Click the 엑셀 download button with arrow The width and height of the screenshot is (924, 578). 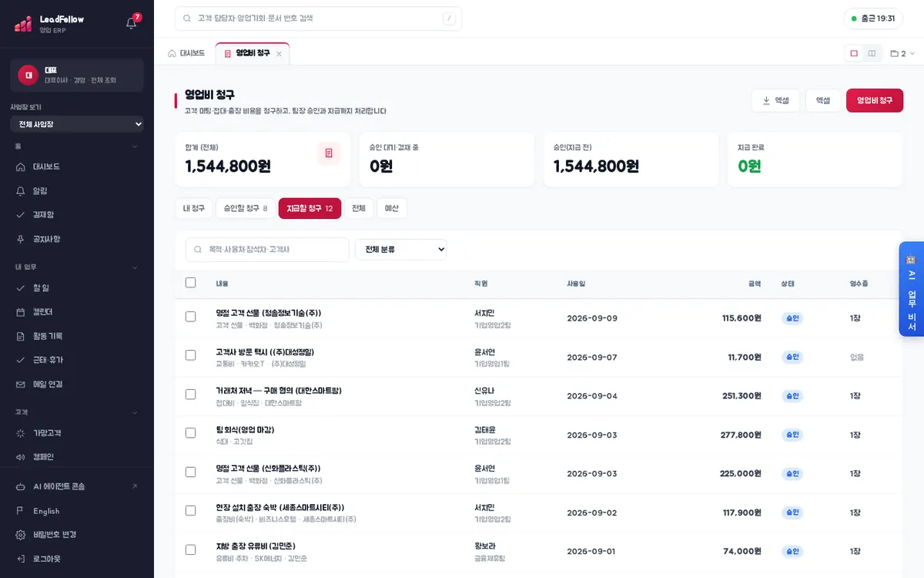coord(775,100)
